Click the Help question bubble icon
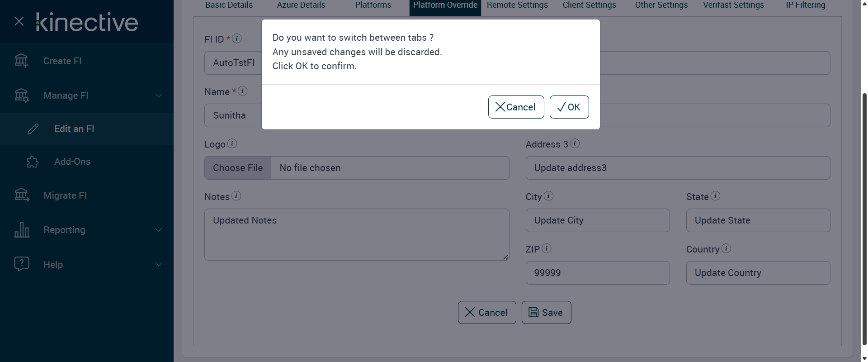Image resolution: width=868 pixels, height=362 pixels. (21, 264)
